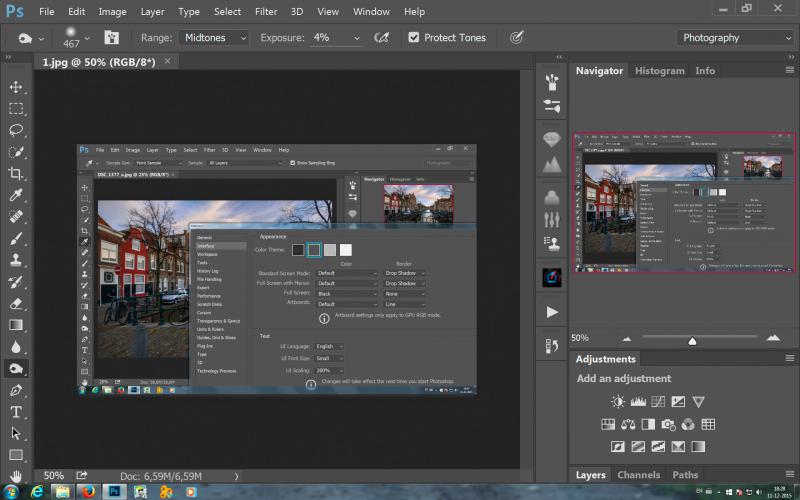
Task: Open the Navigator panel menu
Action: click(x=789, y=70)
